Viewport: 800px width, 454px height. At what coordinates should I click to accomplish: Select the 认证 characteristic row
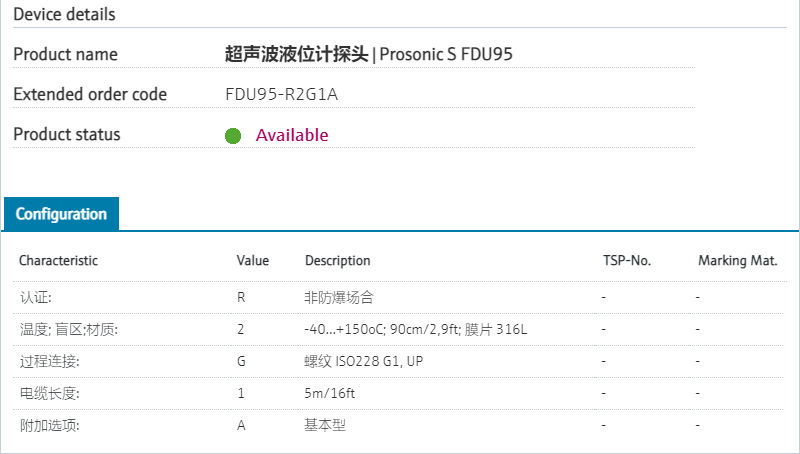tap(35, 298)
